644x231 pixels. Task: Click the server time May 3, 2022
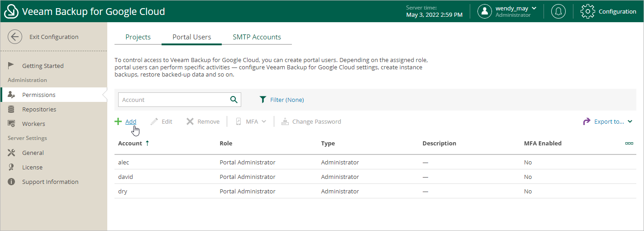coord(434,15)
